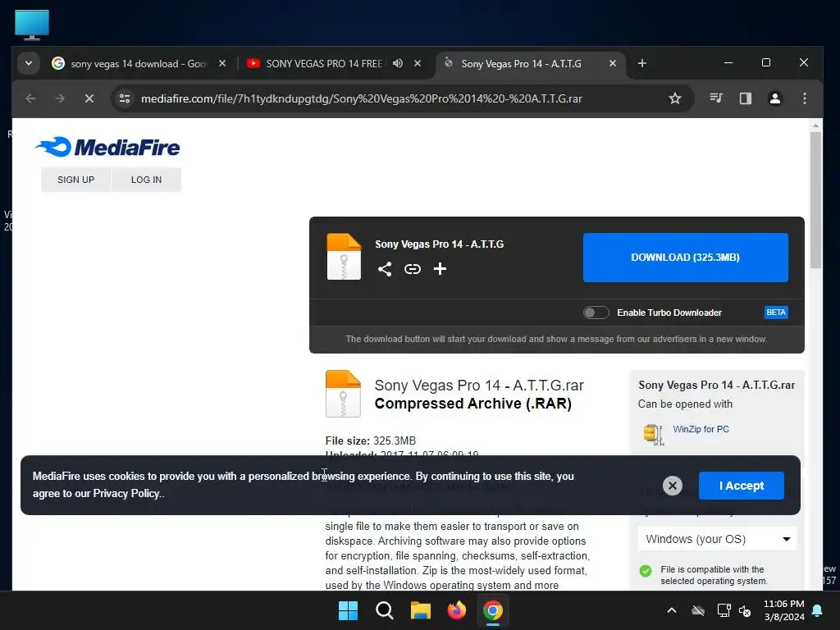Click the page vertical scrollbar thumb
This screenshot has height=630, width=840.
[x=815, y=200]
